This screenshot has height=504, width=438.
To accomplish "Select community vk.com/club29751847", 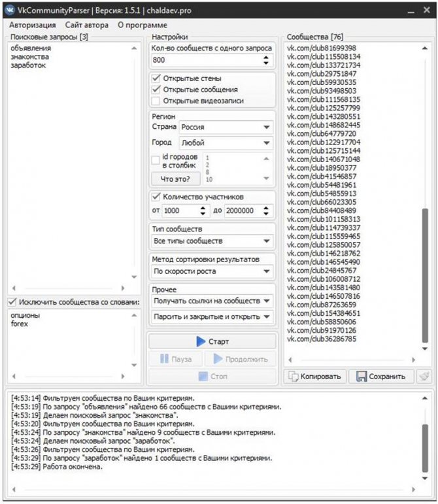I will tap(322, 74).
